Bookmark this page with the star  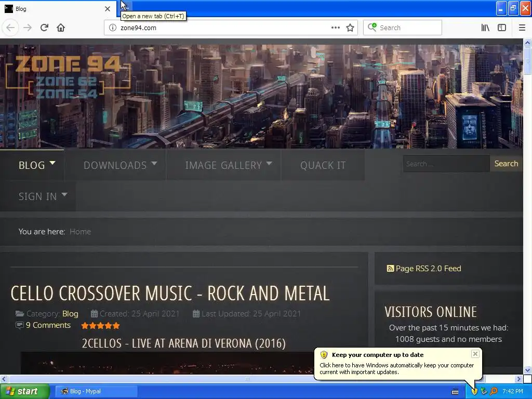[x=350, y=28]
